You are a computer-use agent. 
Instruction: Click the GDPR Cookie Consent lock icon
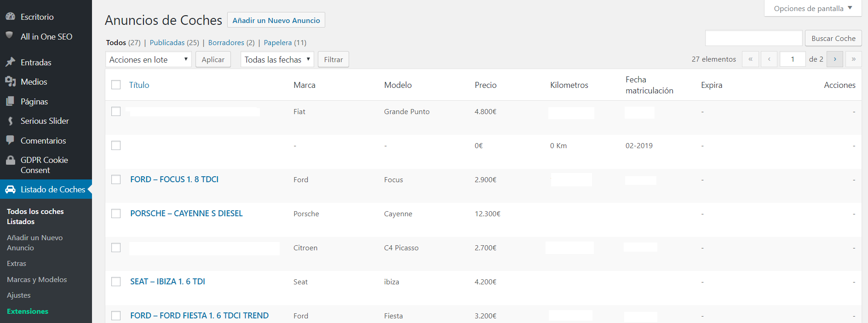pos(10,160)
